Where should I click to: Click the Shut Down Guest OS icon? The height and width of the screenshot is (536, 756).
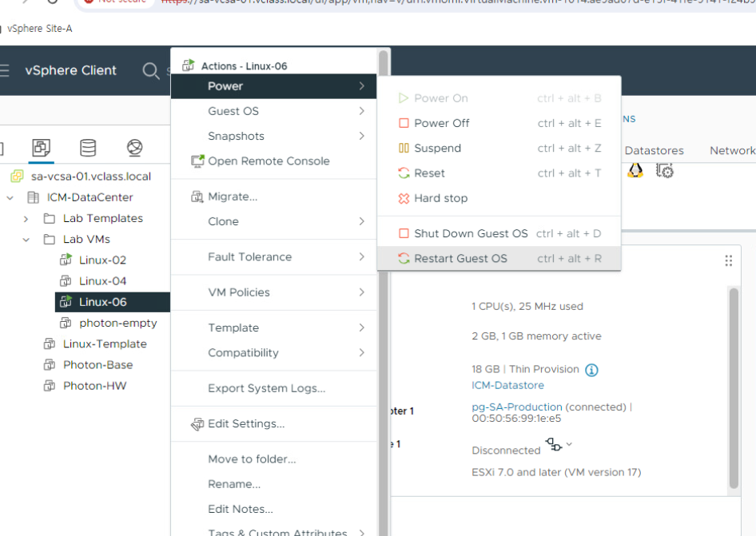[x=404, y=233]
